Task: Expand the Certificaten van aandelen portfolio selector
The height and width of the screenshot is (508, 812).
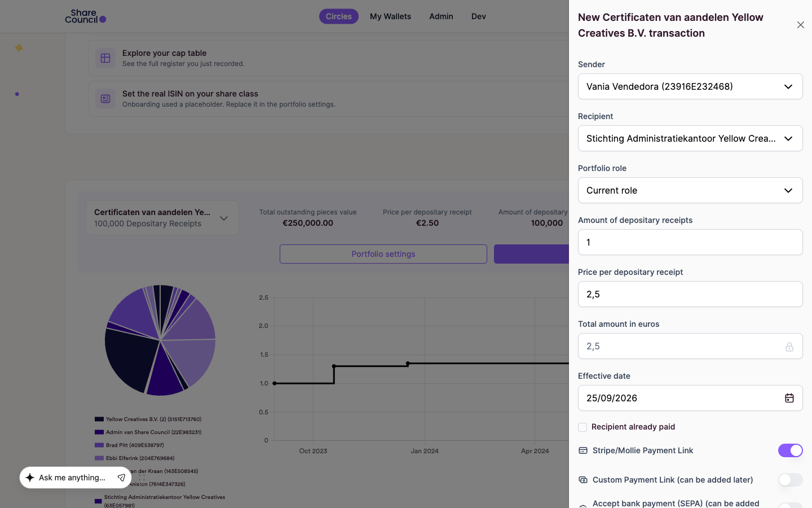Action: point(162,218)
